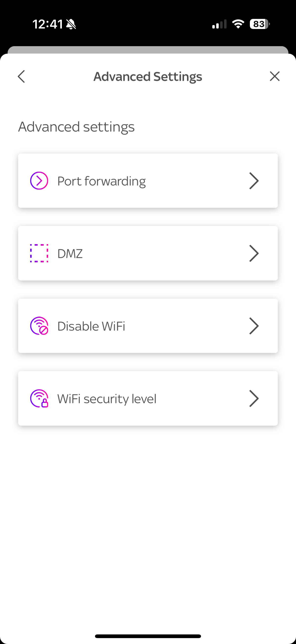
Task: Tap the battery indicator showing 83
Action: 259,24
